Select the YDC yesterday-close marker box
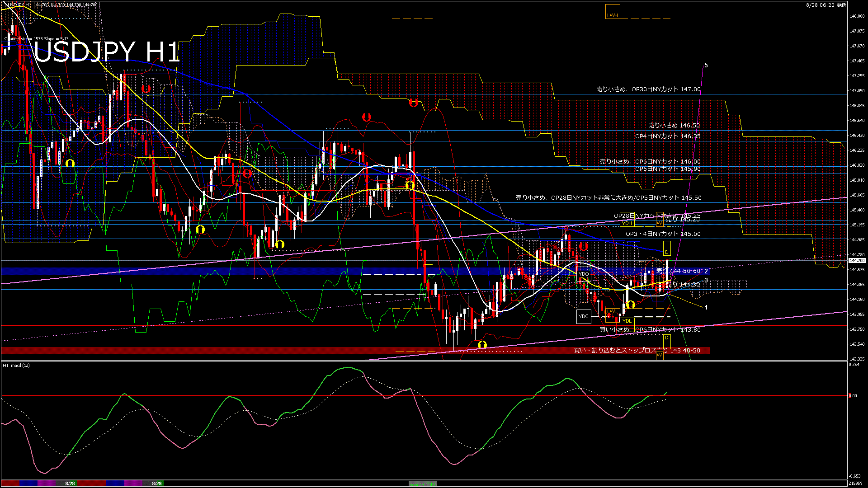The image size is (868, 488). (x=584, y=316)
